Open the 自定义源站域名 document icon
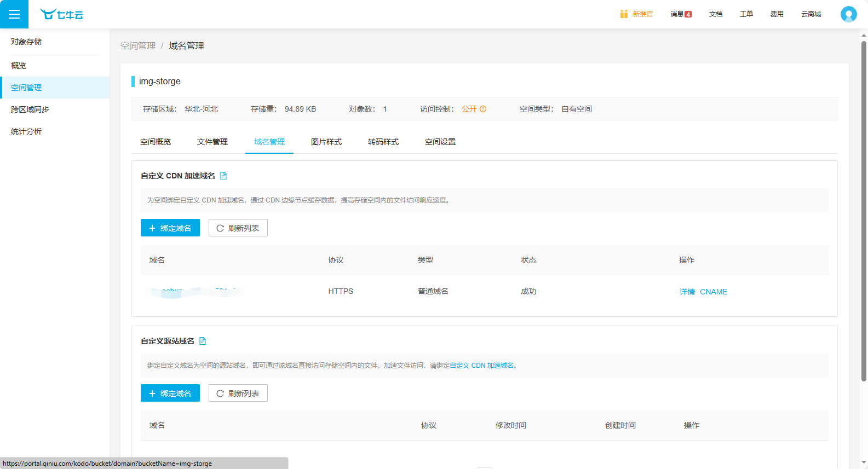This screenshot has height=469, width=868. tap(203, 341)
